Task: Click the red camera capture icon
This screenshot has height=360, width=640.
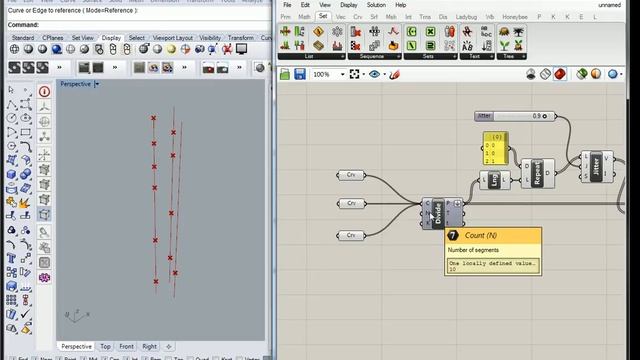Action: (208, 67)
